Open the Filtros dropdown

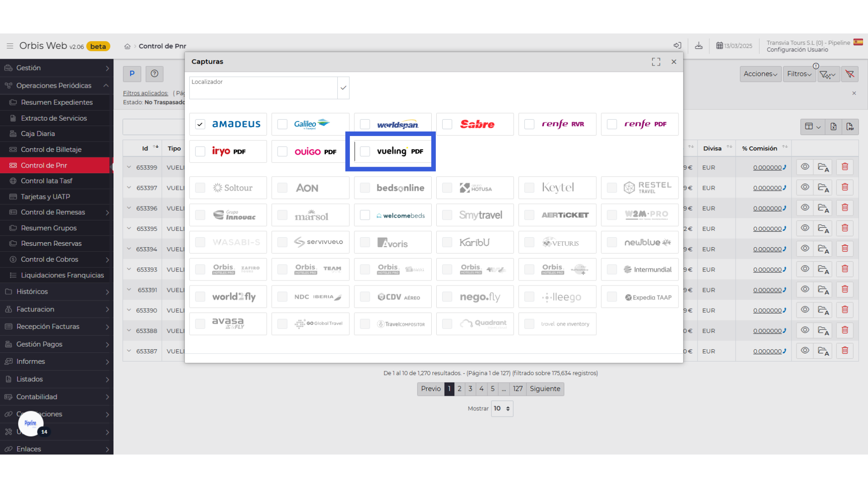click(x=799, y=74)
